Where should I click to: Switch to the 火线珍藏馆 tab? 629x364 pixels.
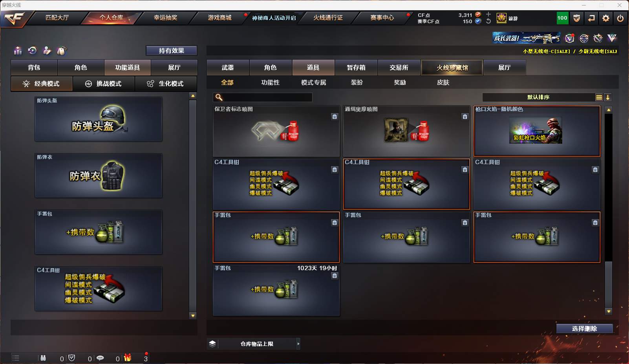(452, 68)
